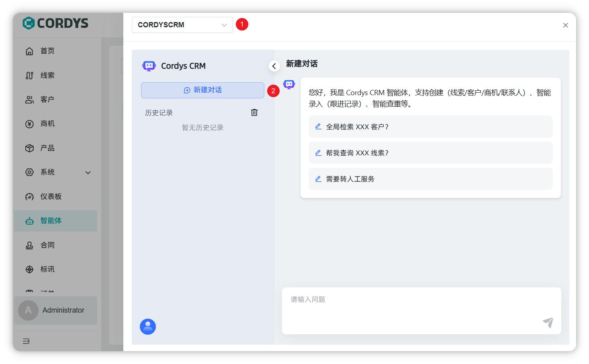Click the Cordys CRM panel title
This screenshot has height=364, width=589.
click(183, 66)
